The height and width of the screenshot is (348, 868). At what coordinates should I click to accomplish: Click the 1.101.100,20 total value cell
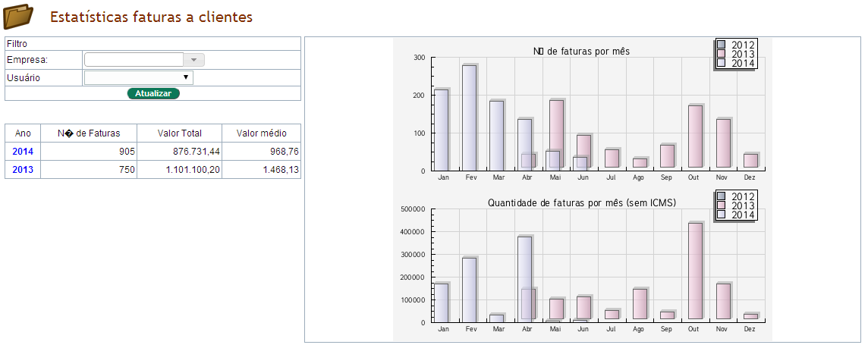(179, 169)
